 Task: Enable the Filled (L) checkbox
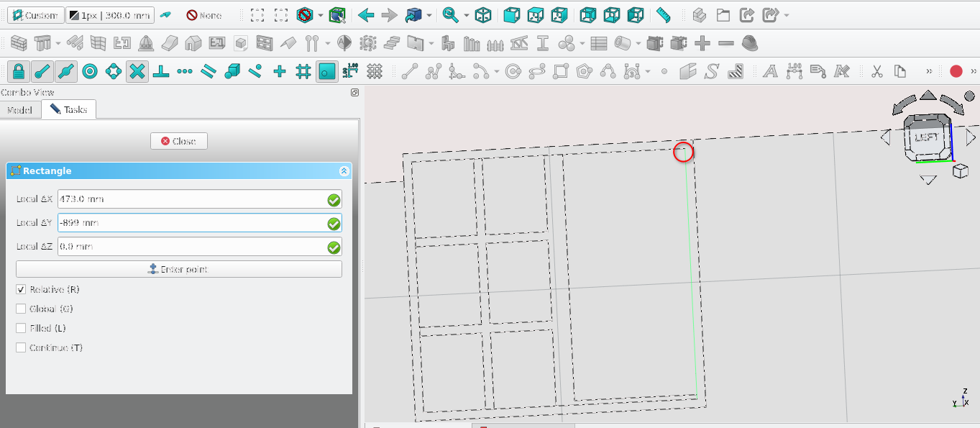[21, 328]
